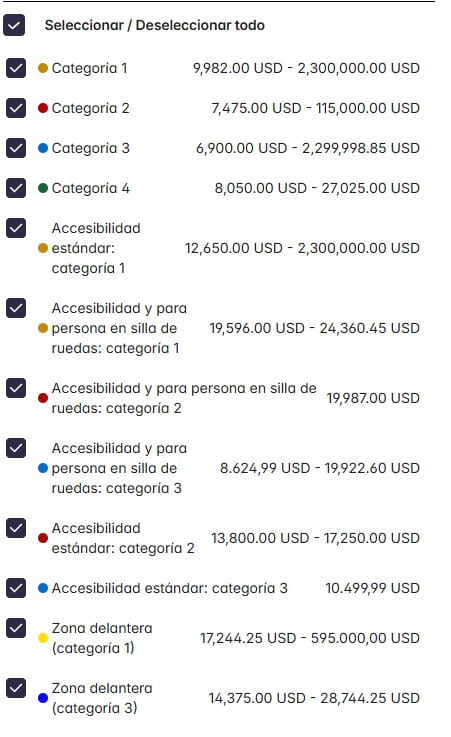Uncheck Accesibilidad estándar: categoría 1 checkbox
The image size is (451, 737).
(16, 228)
